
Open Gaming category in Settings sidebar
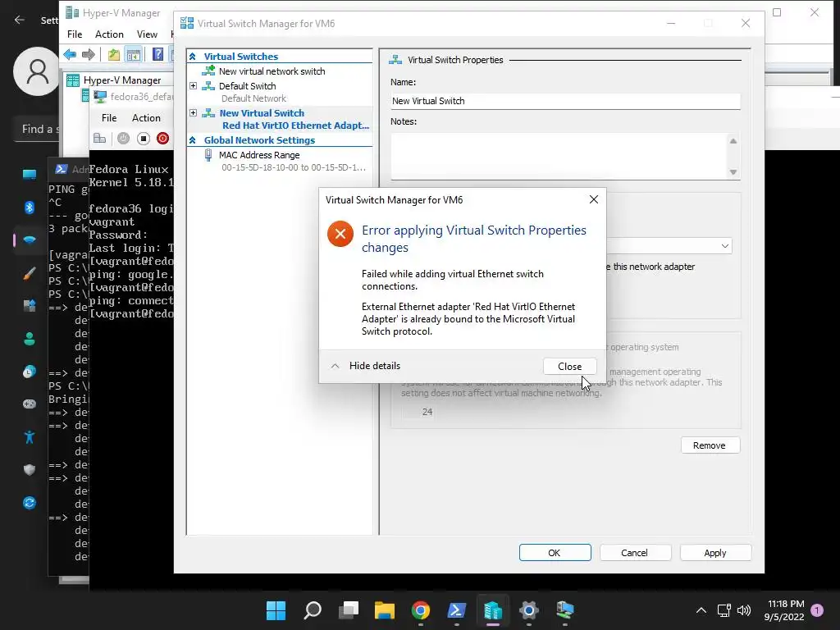[x=30, y=404]
